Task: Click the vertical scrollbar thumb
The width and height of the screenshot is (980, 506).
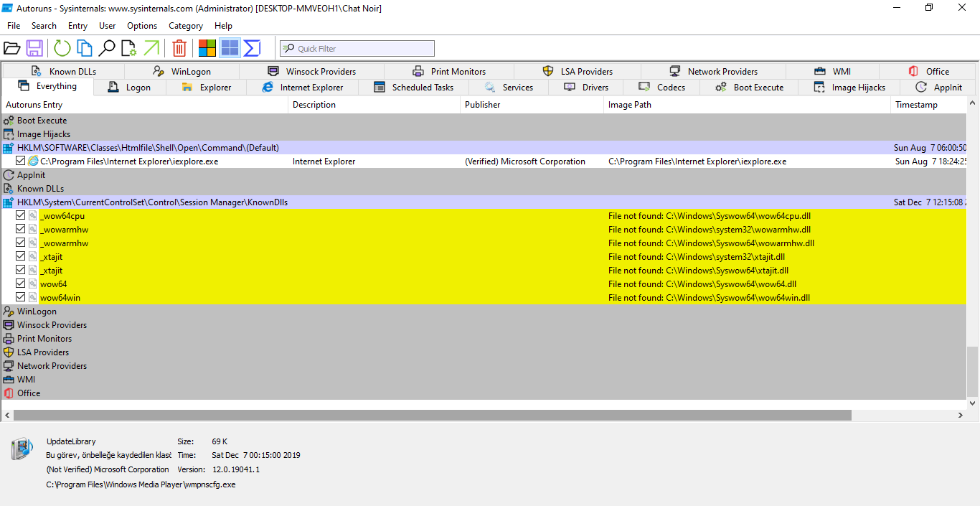Action: 973,371
